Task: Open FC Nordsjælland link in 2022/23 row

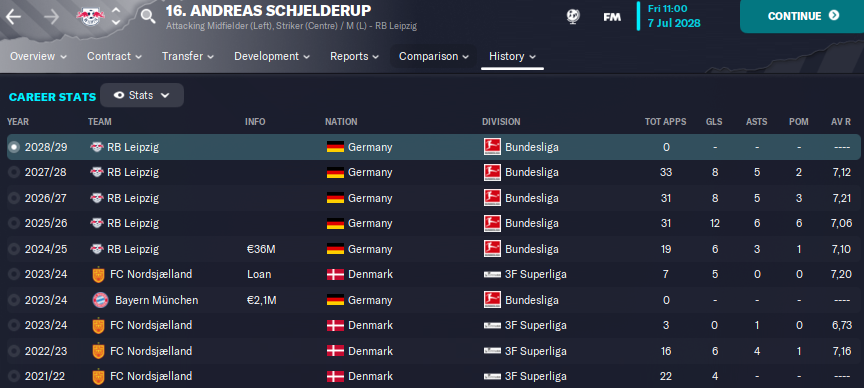Action: pos(151,351)
